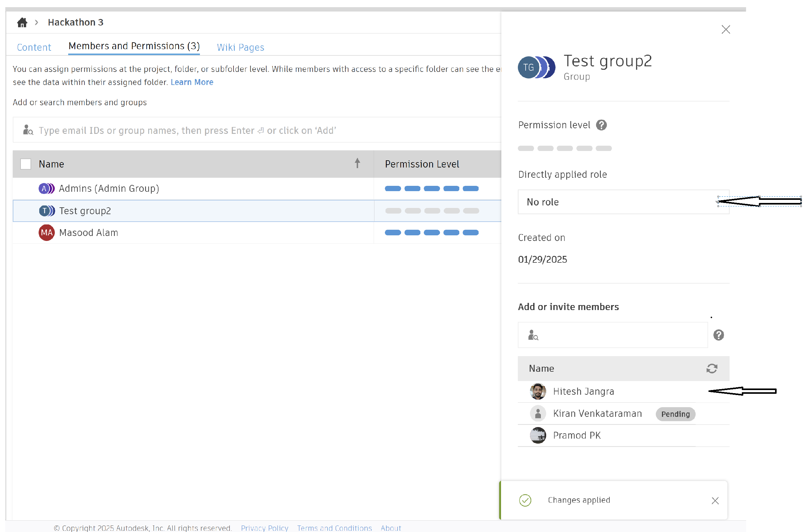Click Pramod PK's profile photo
The width and height of the screenshot is (809, 532).
click(x=538, y=435)
